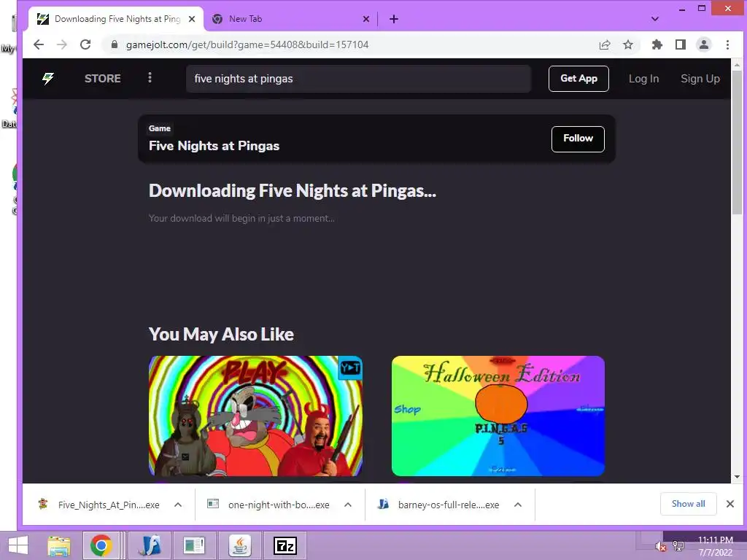Go forward in browser history
The image size is (747, 560).
coord(62,44)
